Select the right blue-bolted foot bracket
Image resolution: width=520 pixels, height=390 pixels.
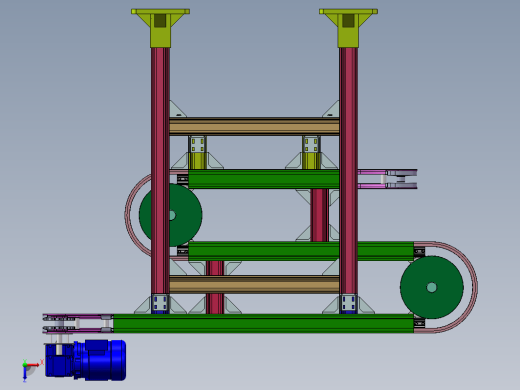pos(348,304)
